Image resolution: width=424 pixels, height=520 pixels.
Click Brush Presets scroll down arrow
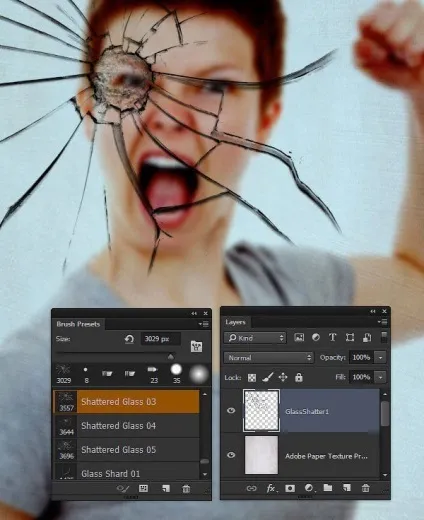coord(205,474)
